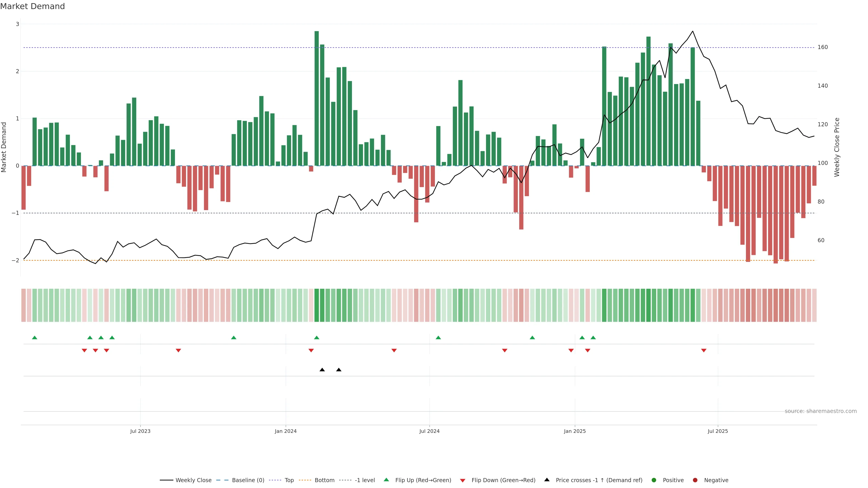
Task: Click the tallest green demand bar
Action: click(x=316, y=98)
